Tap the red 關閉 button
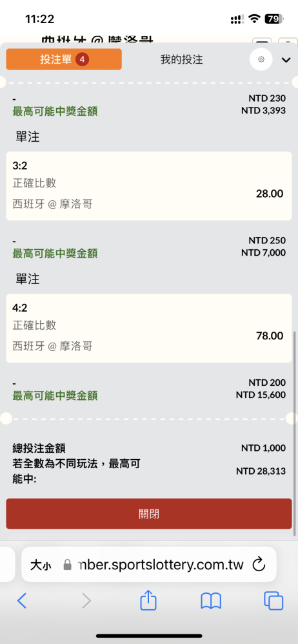Viewport: 298px width, 644px height. [149, 514]
